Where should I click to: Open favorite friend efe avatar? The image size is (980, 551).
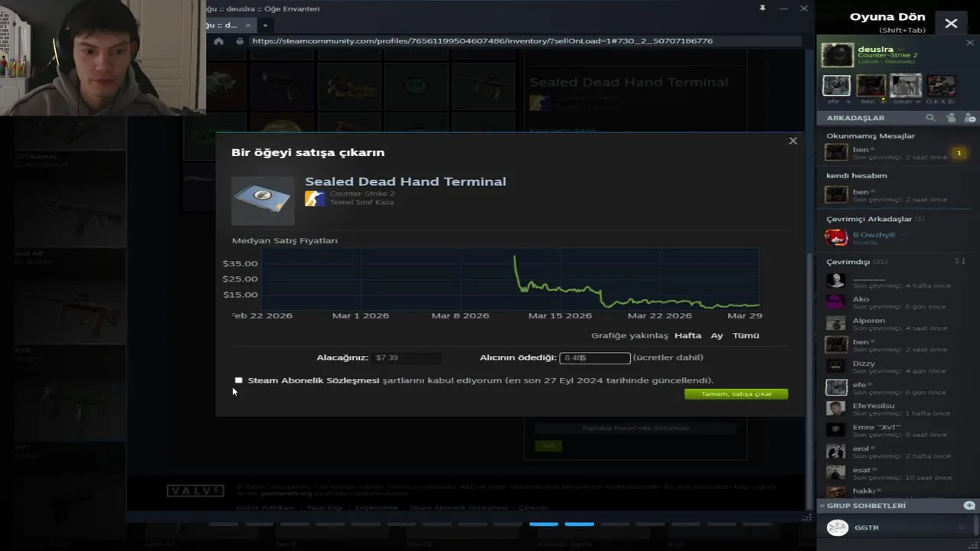point(836,85)
